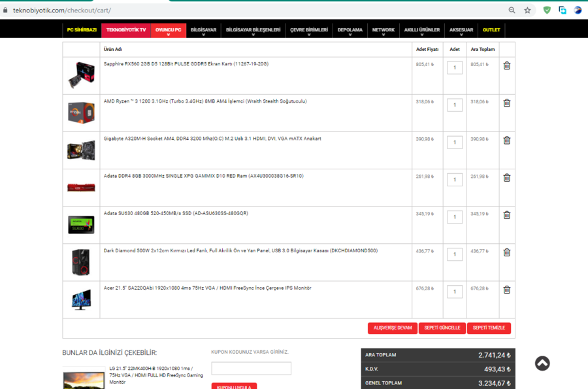Remove Adata DDR4 8GB RAM from cart
588x389 pixels.
[x=506, y=177]
